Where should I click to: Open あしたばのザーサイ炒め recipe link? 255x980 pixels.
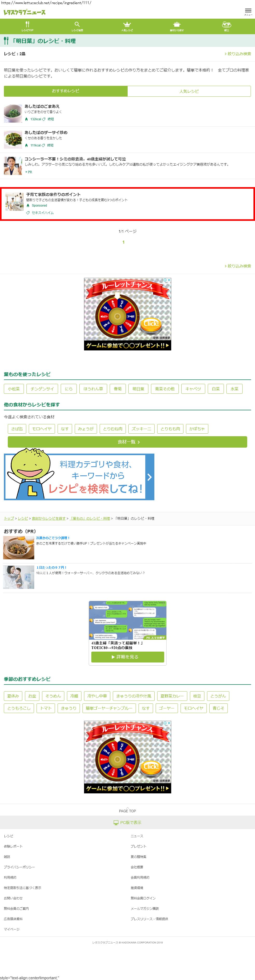[46, 132]
